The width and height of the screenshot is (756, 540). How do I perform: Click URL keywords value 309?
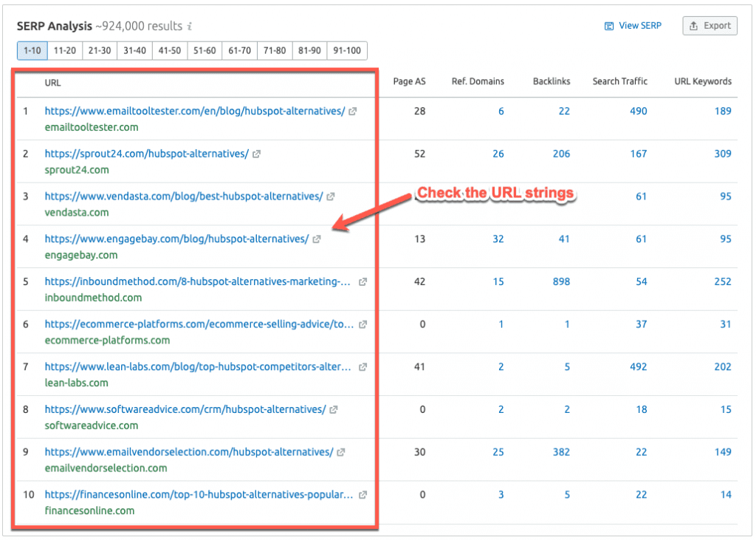click(722, 154)
